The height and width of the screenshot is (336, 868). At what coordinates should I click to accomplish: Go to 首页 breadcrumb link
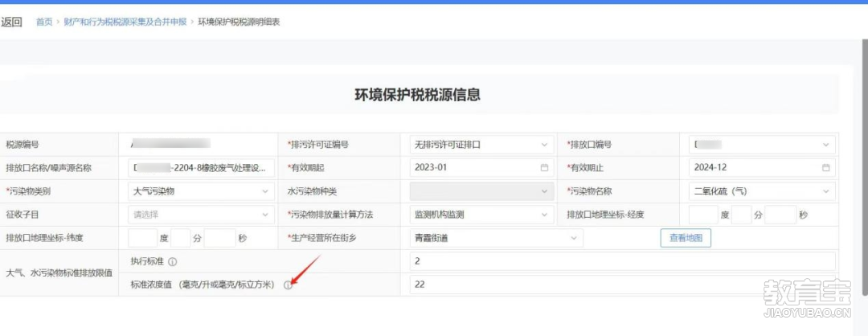pos(43,23)
